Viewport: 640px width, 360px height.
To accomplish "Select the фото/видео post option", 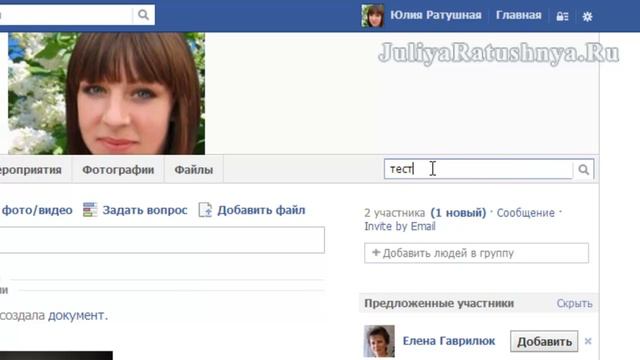I will coord(37,210).
